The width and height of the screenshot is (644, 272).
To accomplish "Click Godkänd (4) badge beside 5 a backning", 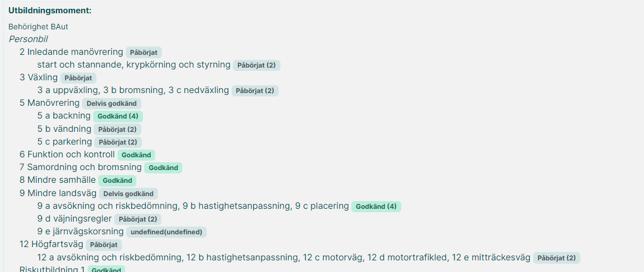I will pos(118,116).
